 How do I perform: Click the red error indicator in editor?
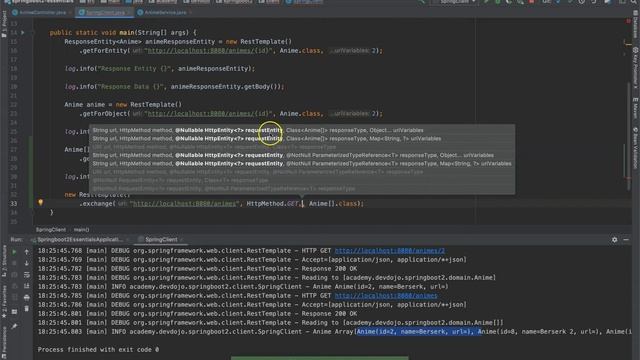point(628,21)
